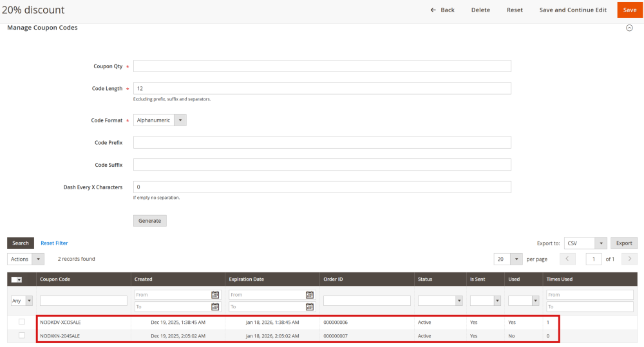The height and width of the screenshot is (347, 644).
Task: Click the orange Save button
Action: [630, 10]
